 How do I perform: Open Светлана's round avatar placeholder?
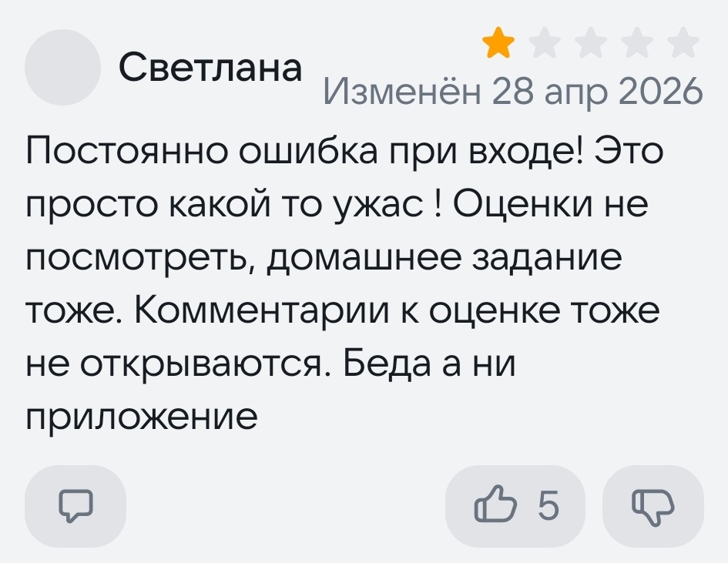62,67
